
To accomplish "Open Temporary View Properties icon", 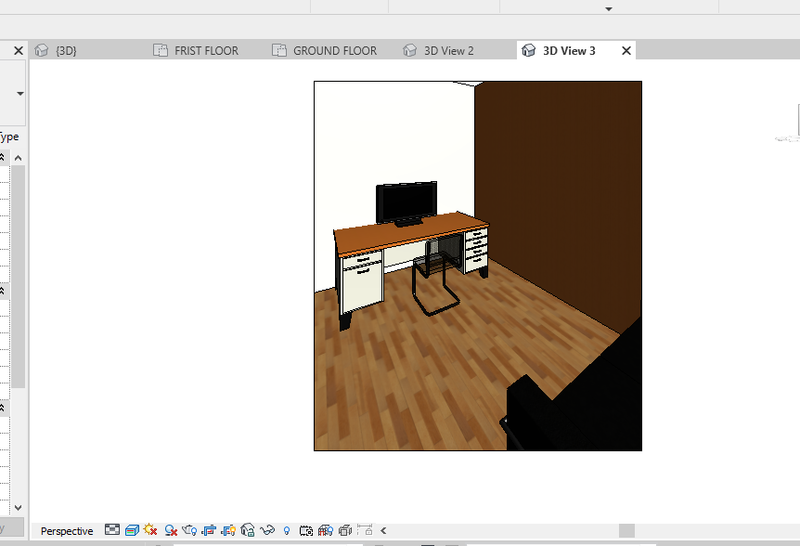I will pyautogui.click(x=306, y=531).
